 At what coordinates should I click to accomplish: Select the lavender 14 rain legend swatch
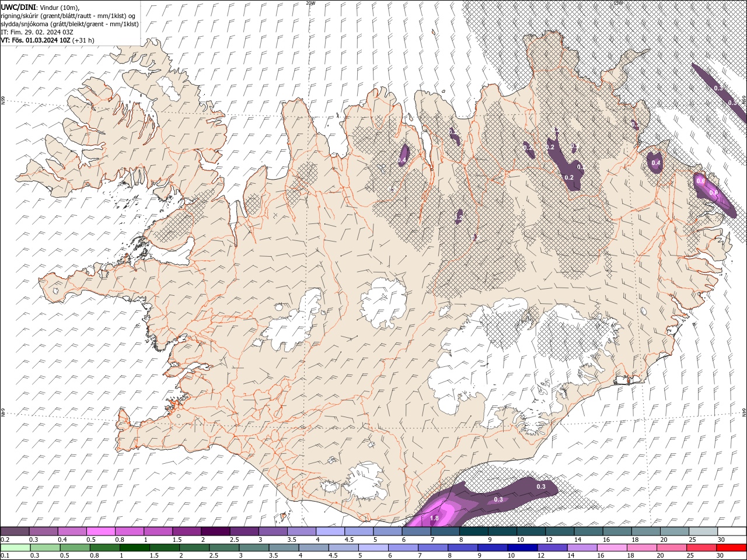tap(582, 548)
